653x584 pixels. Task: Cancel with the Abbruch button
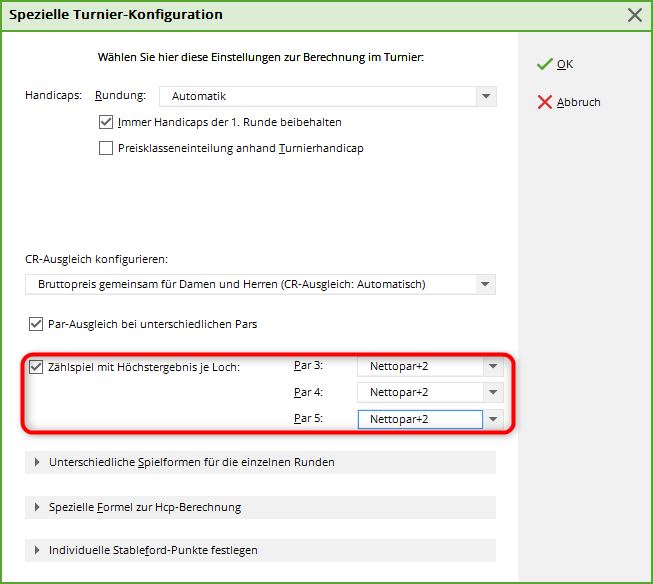pyautogui.click(x=569, y=102)
